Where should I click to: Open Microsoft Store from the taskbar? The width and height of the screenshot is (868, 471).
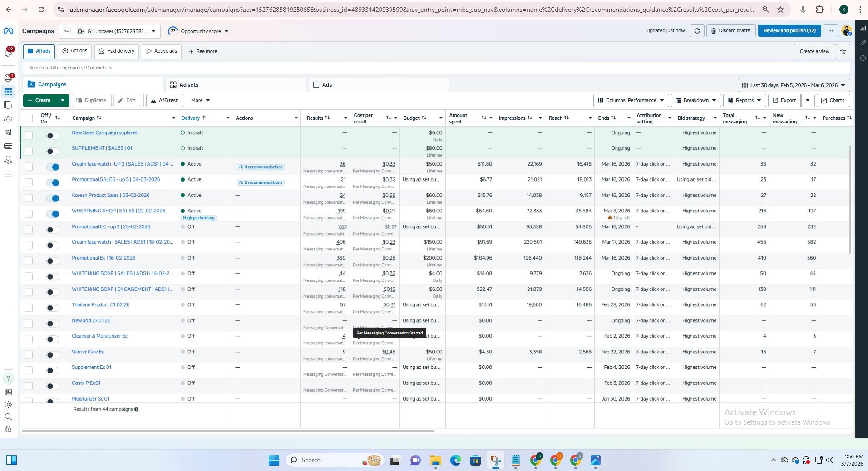point(475,460)
